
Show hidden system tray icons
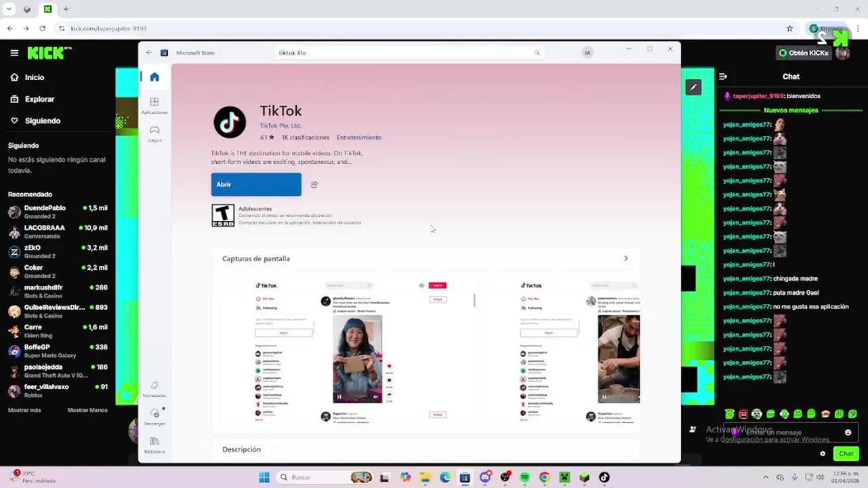pyautogui.click(x=766, y=477)
